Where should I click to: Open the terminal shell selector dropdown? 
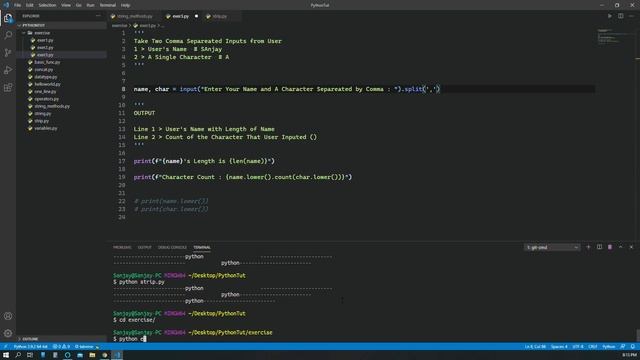pos(552,247)
